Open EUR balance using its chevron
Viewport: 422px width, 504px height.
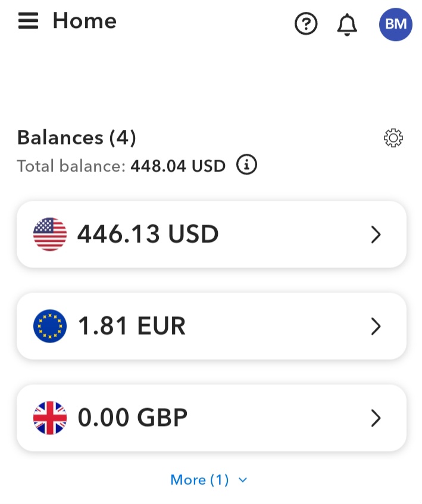point(376,326)
